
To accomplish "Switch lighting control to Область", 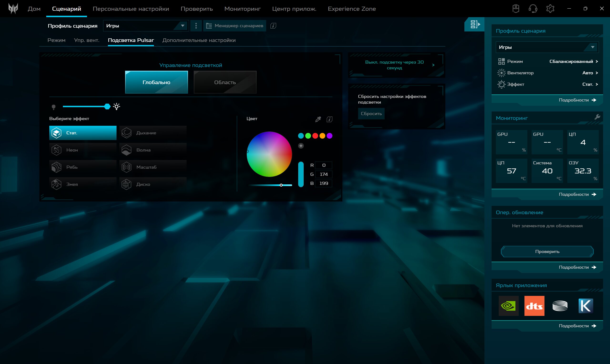I will (225, 82).
